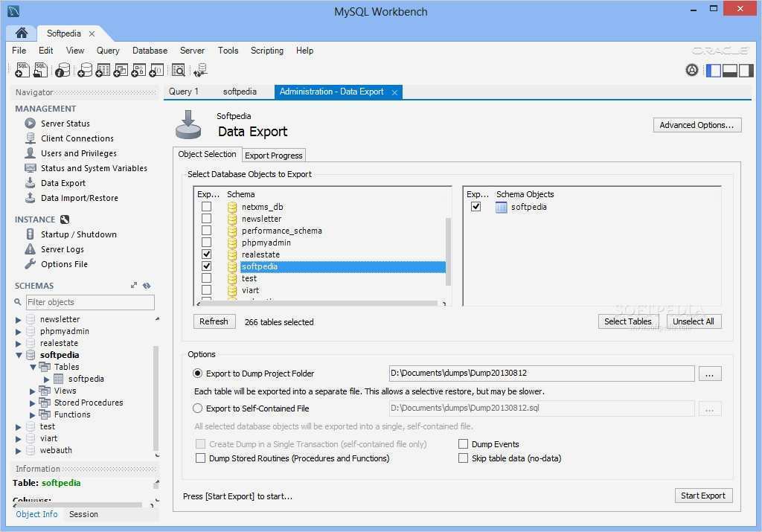Create new table toolbar icon
Viewport: 762px width, 532px height.
click(x=103, y=70)
